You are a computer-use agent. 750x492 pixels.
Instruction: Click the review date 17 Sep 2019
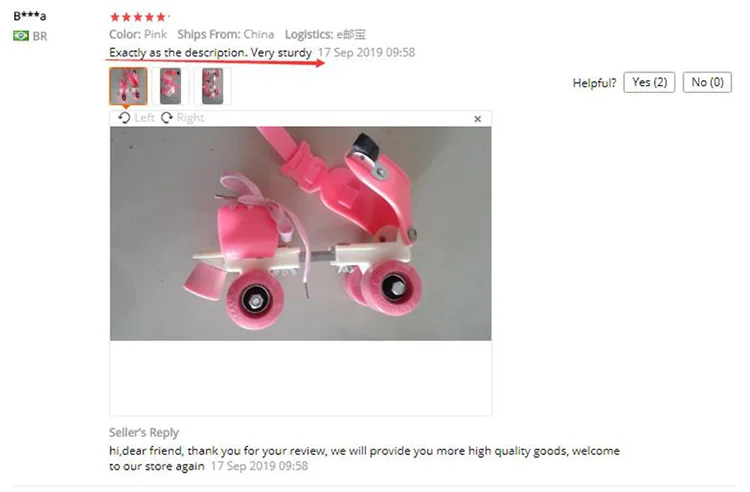(x=366, y=53)
